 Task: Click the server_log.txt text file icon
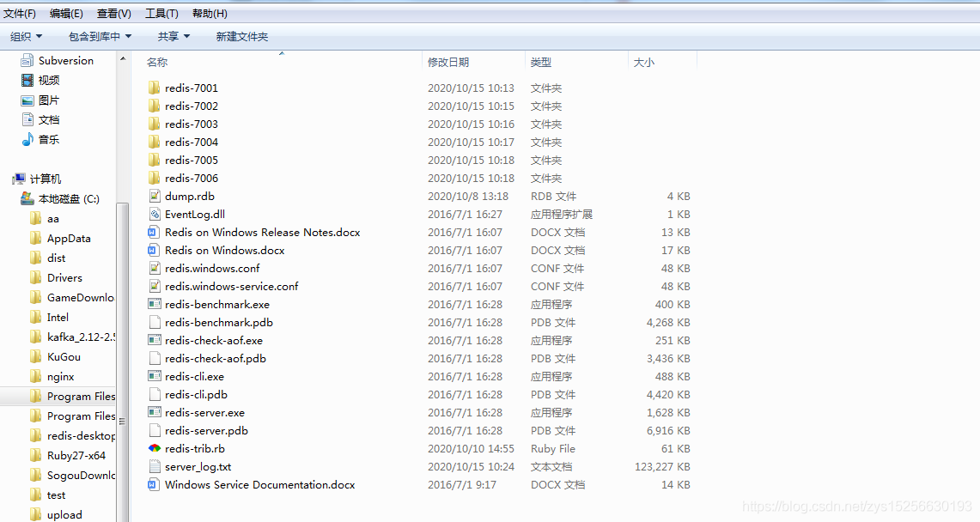point(155,466)
